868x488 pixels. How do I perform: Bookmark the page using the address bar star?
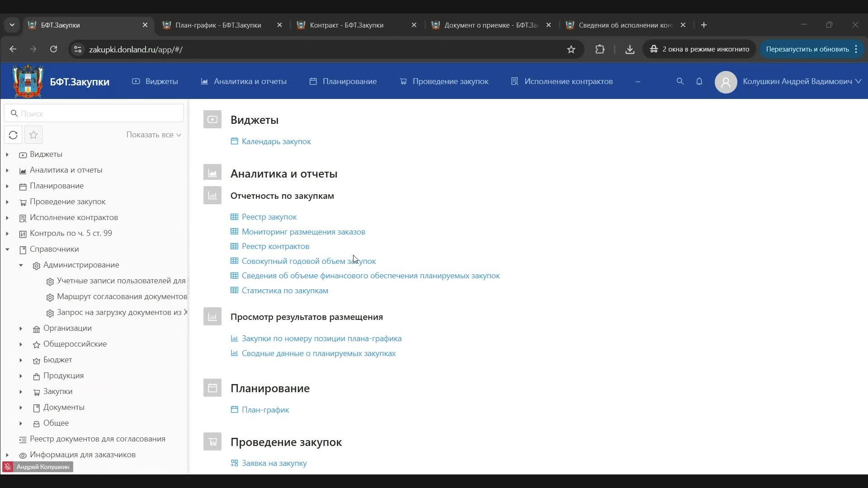pyautogui.click(x=571, y=49)
